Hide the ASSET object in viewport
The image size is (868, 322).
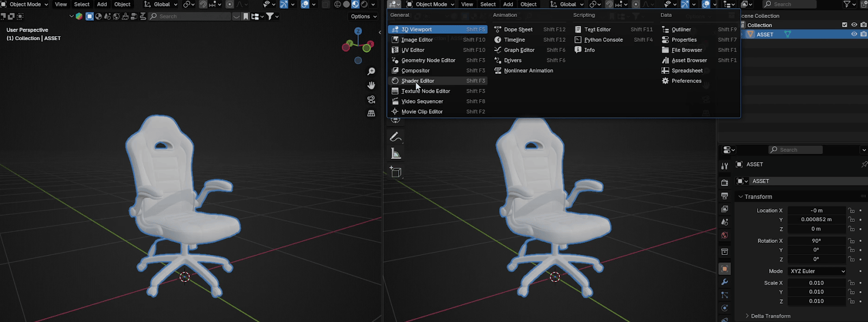click(854, 34)
